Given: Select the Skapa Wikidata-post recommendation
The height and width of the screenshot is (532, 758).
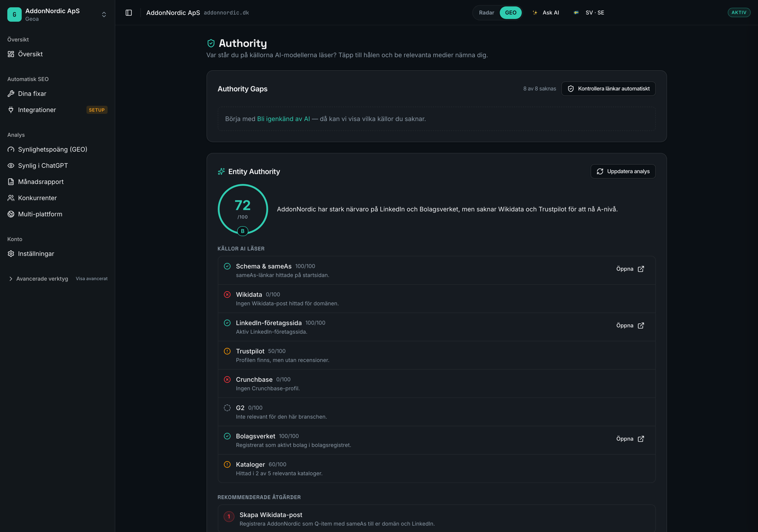Looking at the screenshot, I should click(x=436, y=519).
